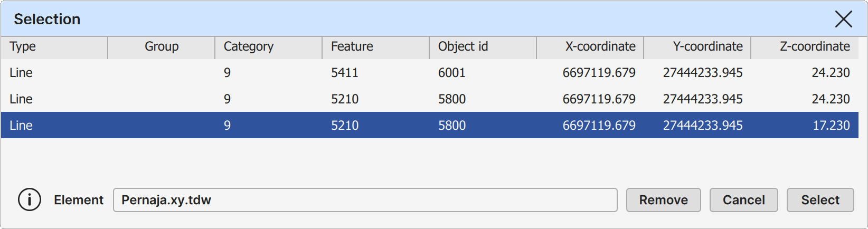The height and width of the screenshot is (229, 868).
Task: Sort by the Type column header
Action: (x=54, y=47)
